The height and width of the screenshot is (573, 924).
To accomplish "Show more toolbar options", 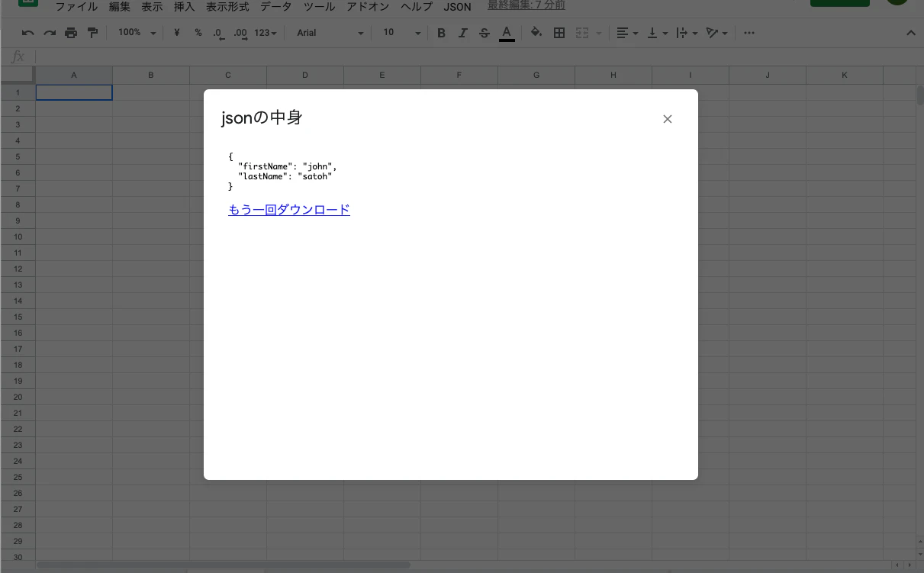I will (x=749, y=33).
